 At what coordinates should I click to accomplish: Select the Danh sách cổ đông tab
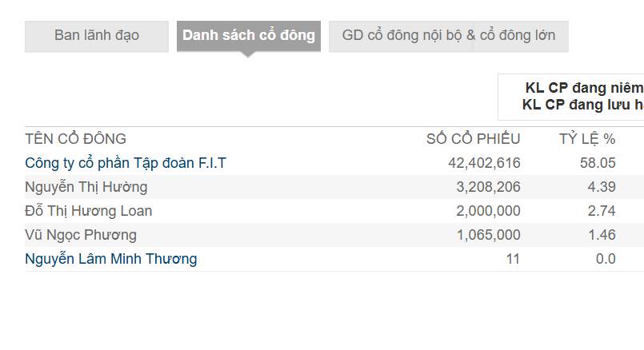(x=249, y=36)
